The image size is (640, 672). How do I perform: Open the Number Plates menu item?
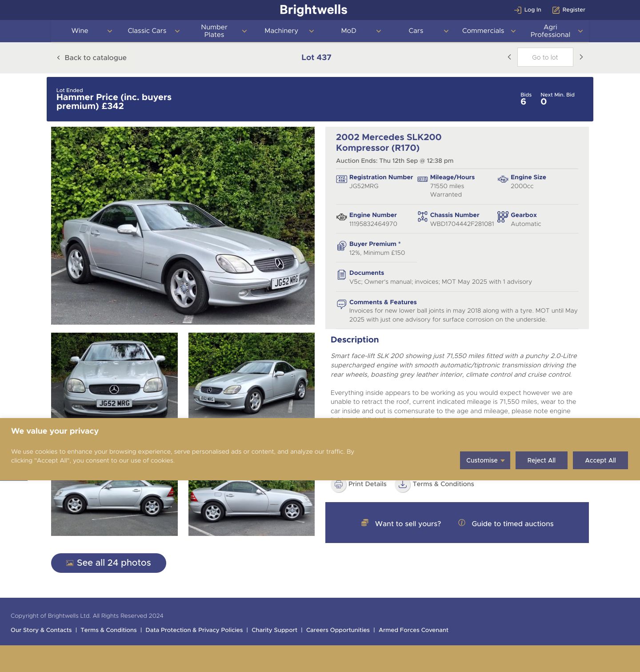214,31
